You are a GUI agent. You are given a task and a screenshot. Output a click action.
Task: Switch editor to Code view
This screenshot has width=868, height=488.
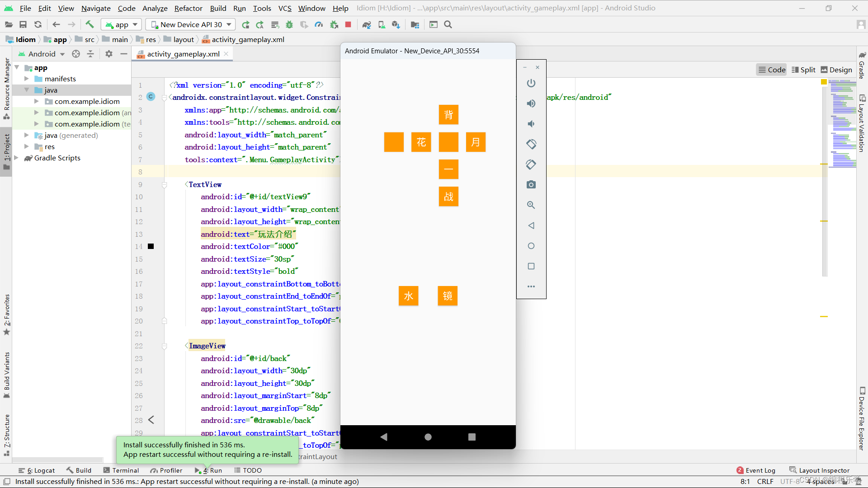click(x=772, y=70)
